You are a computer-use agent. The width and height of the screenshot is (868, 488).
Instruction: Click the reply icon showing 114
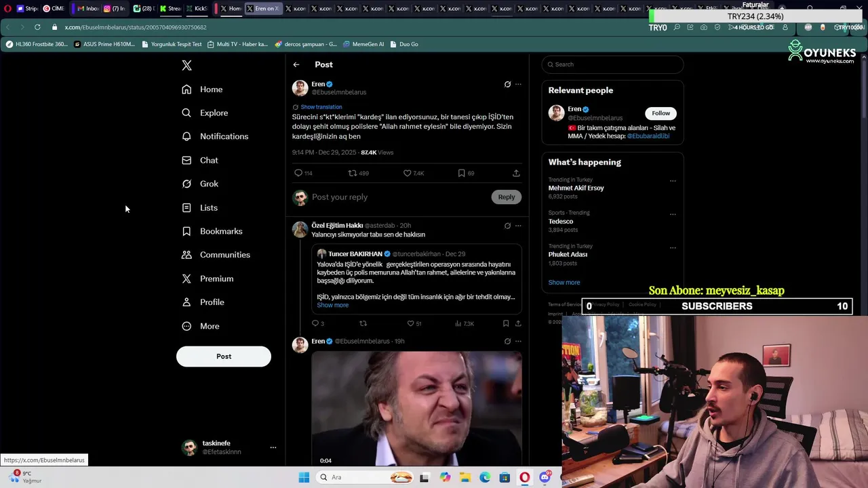[x=298, y=174]
